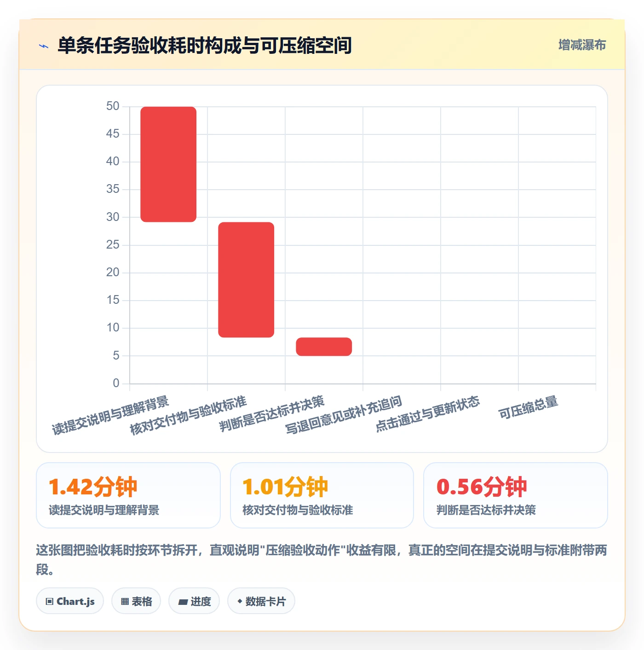
Task: Click the bar icon in the 进度 chip
Action: [x=183, y=602]
